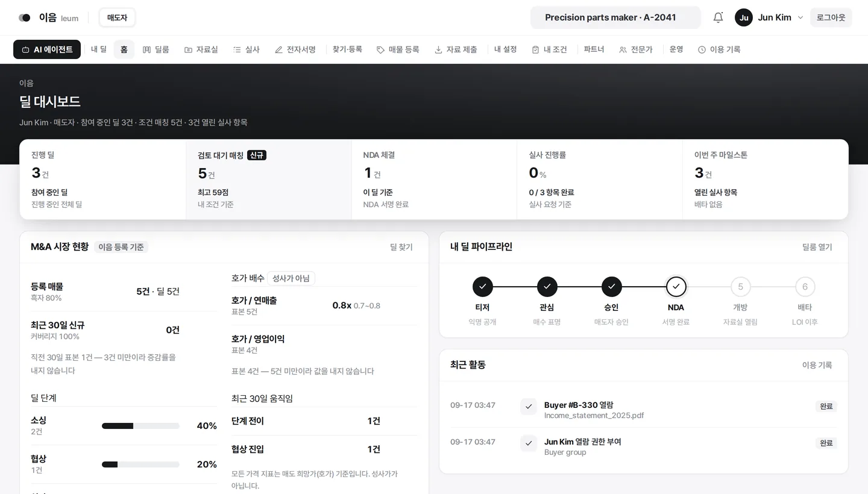This screenshot has width=868, height=494.
Task: Open 자료실 nav item
Action: click(x=201, y=49)
